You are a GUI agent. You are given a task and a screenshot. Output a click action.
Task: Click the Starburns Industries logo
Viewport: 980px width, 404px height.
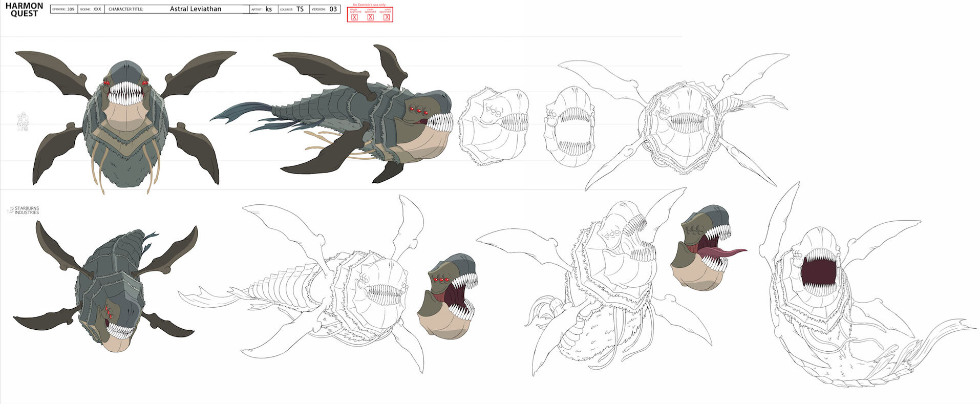coord(24,210)
